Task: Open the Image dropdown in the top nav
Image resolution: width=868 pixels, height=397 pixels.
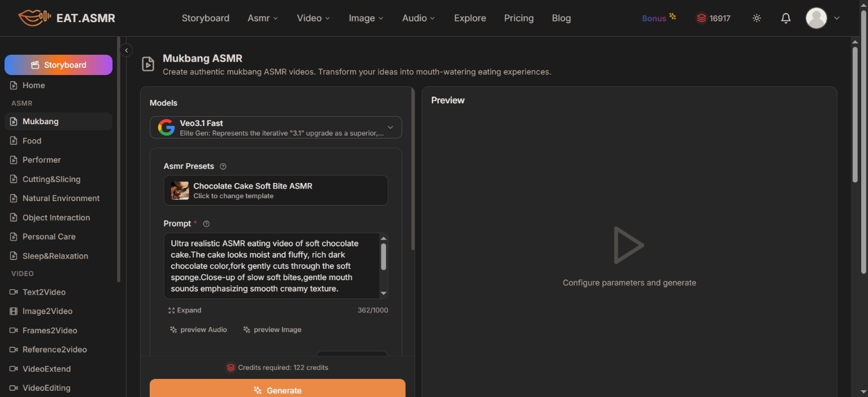Action: coord(366,18)
